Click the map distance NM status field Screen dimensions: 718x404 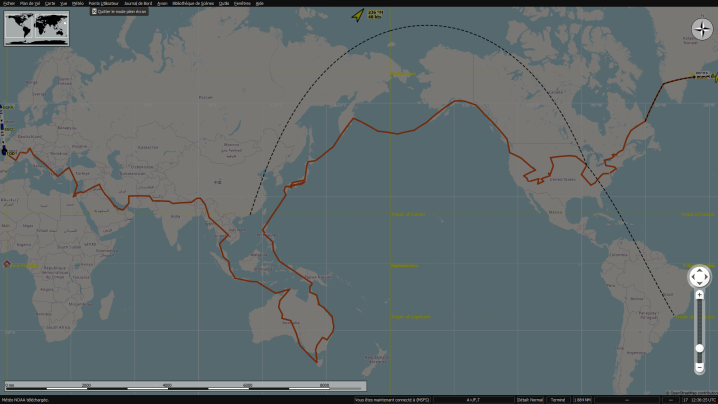click(582, 400)
